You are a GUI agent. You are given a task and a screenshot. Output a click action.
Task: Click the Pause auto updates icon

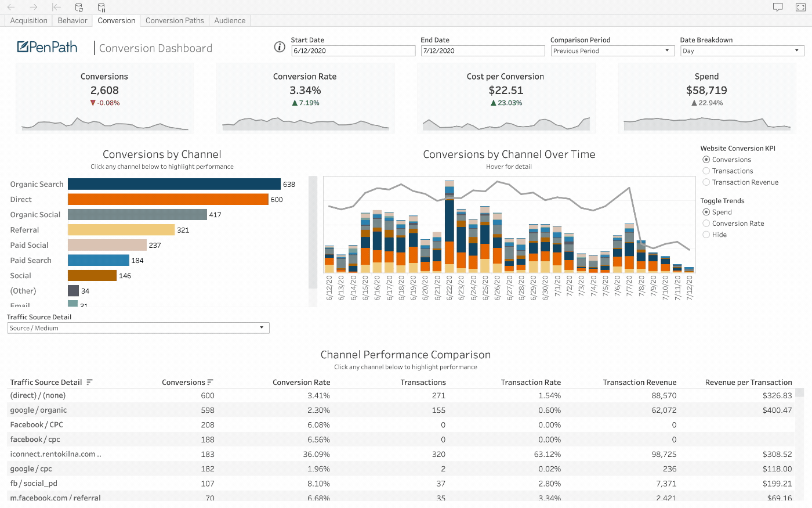tap(101, 7)
